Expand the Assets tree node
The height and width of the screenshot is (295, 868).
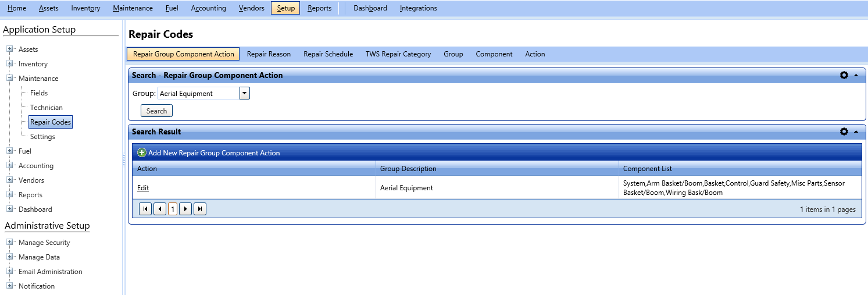[10, 49]
